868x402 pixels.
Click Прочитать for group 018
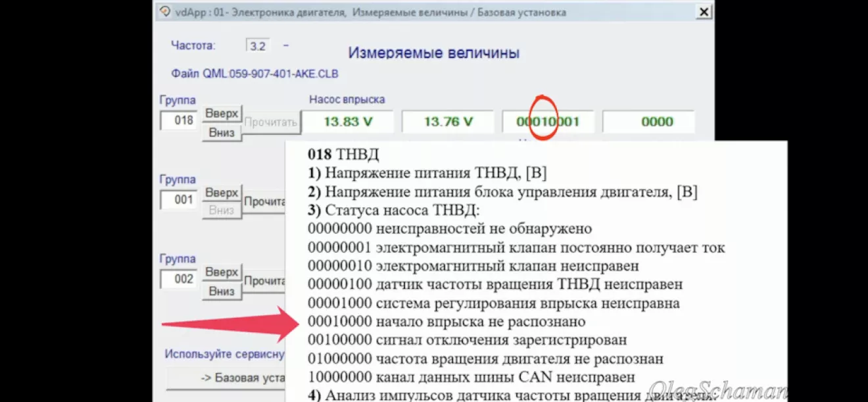tap(272, 122)
